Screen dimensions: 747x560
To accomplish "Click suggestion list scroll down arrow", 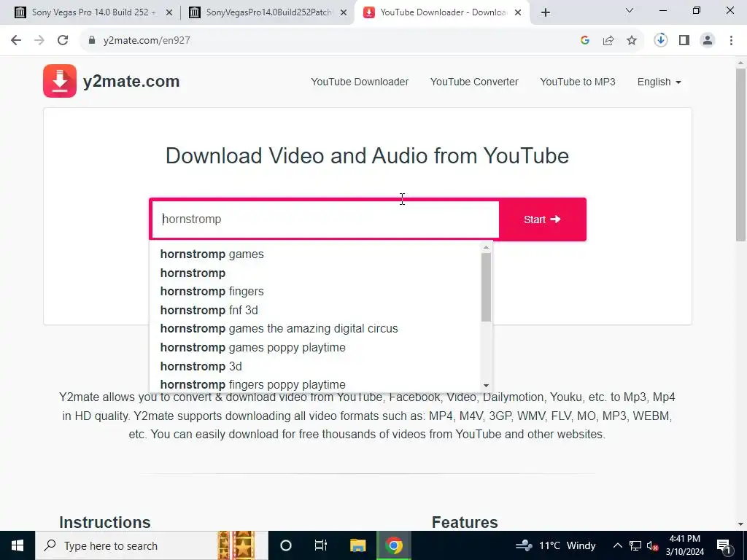I will 486,386.
